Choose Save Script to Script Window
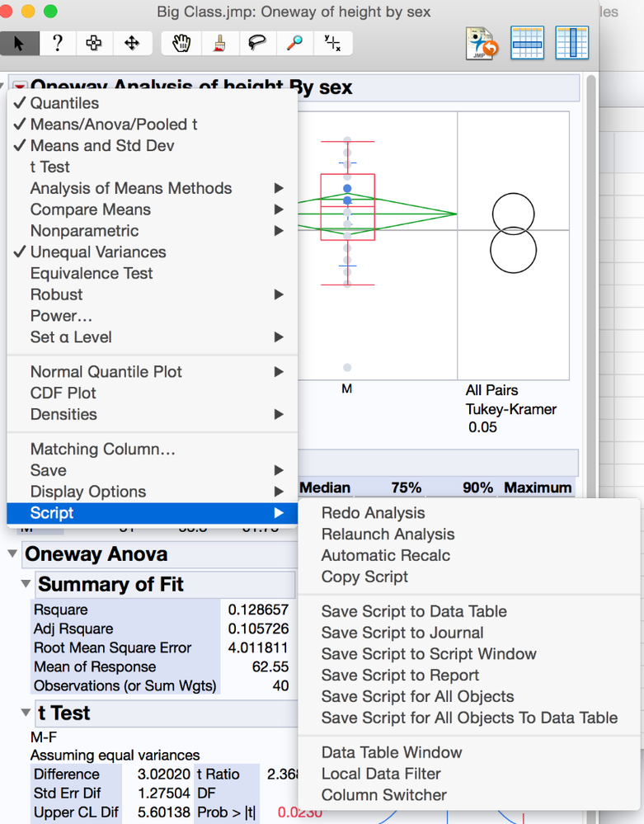 [x=469, y=654]
